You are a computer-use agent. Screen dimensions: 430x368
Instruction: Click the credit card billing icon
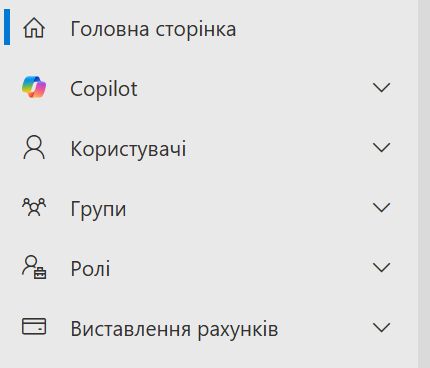pos(34,326)
